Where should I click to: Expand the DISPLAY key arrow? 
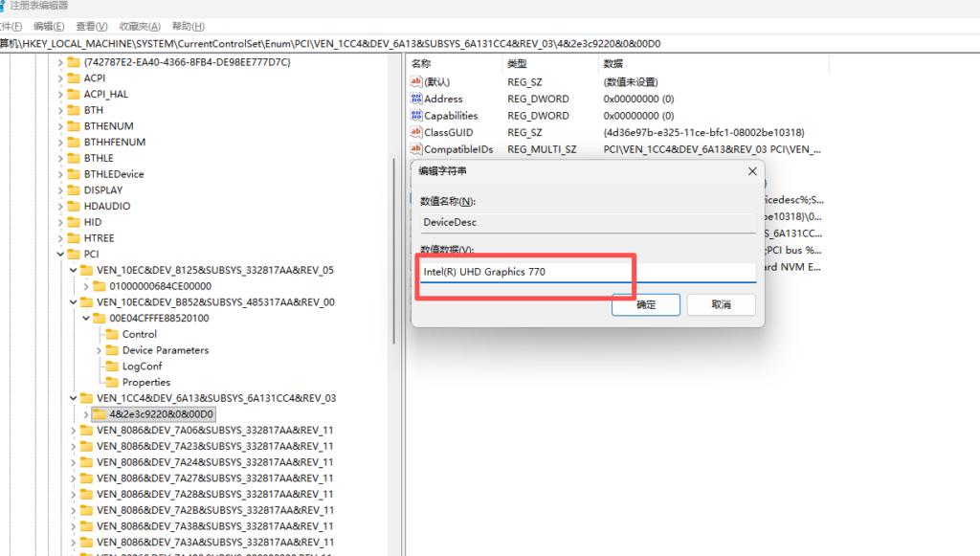60,190
